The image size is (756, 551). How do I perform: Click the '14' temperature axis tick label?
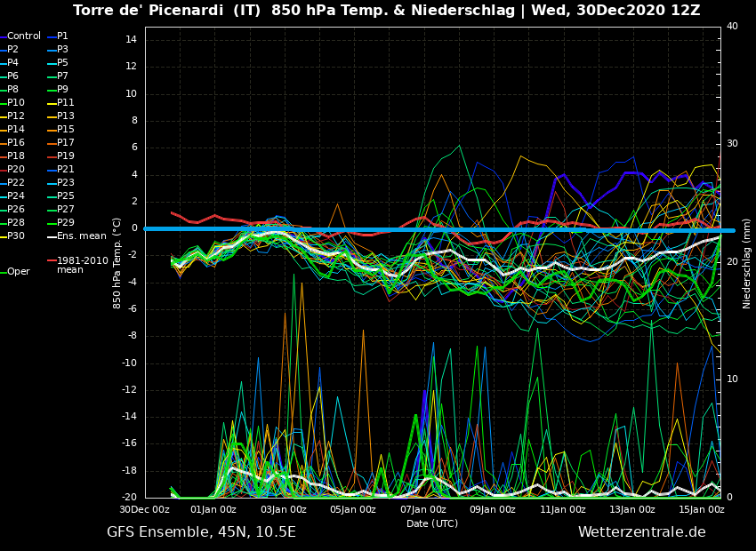[132, 39]
